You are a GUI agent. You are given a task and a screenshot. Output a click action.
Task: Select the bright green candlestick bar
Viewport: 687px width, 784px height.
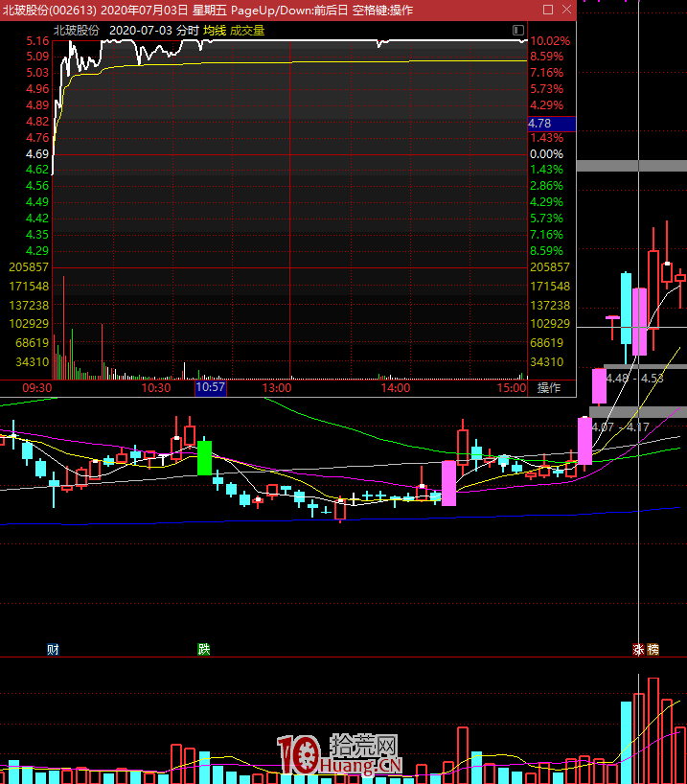[203, 457]
